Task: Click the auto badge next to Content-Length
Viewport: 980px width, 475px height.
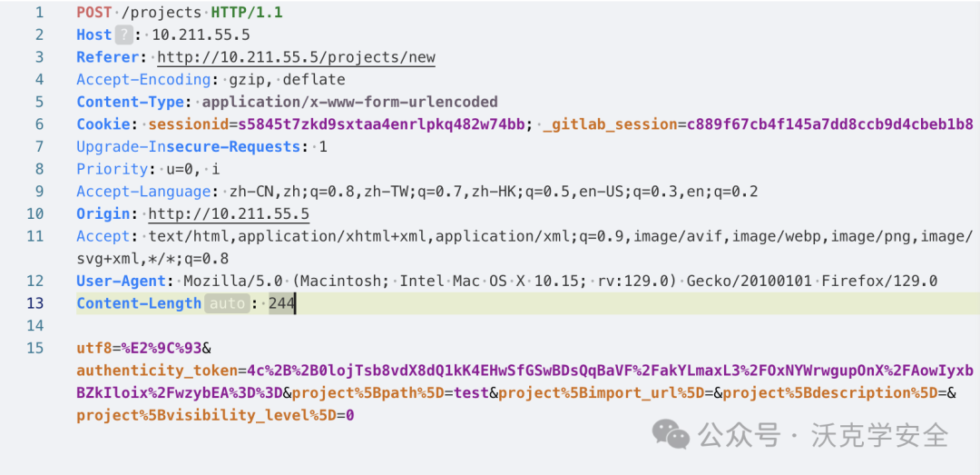Action: click(227, 304)
